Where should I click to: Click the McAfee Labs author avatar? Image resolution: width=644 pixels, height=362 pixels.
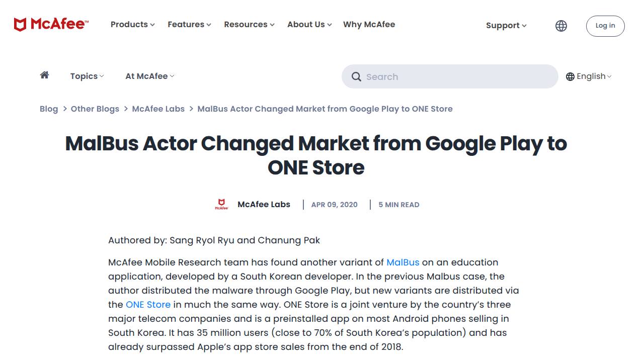coord(221,204)
